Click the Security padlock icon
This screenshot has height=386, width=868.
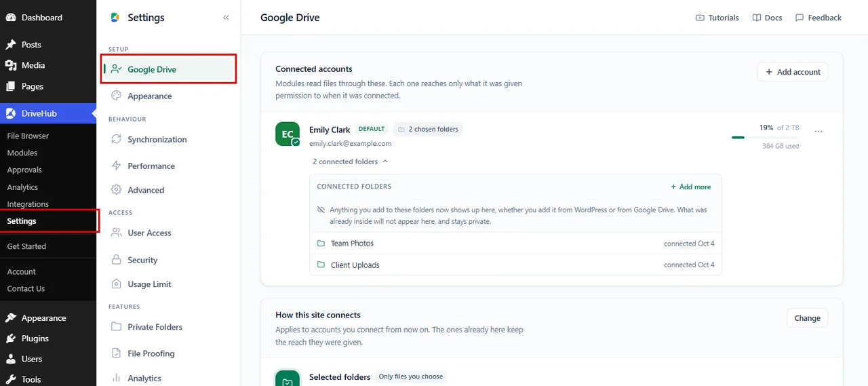click(x=116, y=260)
